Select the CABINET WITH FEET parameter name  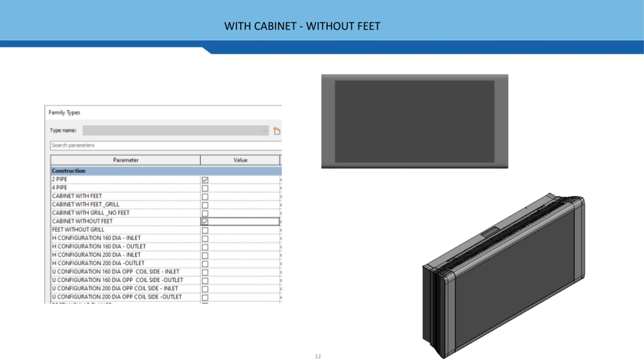77,196
